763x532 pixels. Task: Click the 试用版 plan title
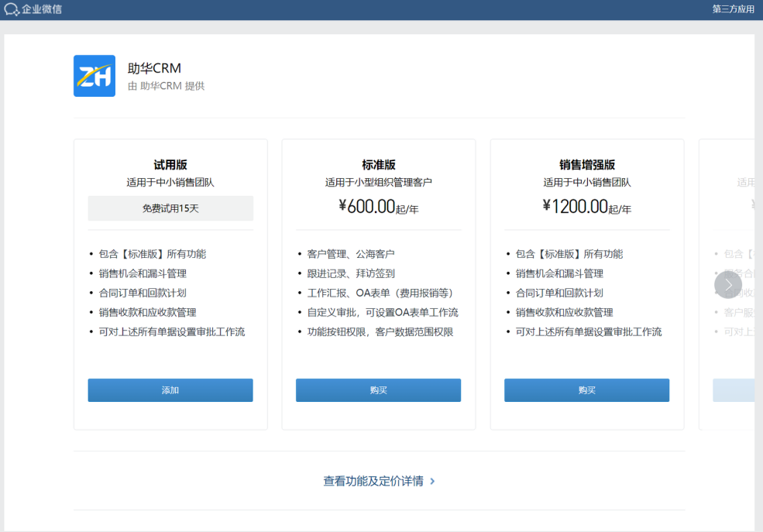[170, 165]
